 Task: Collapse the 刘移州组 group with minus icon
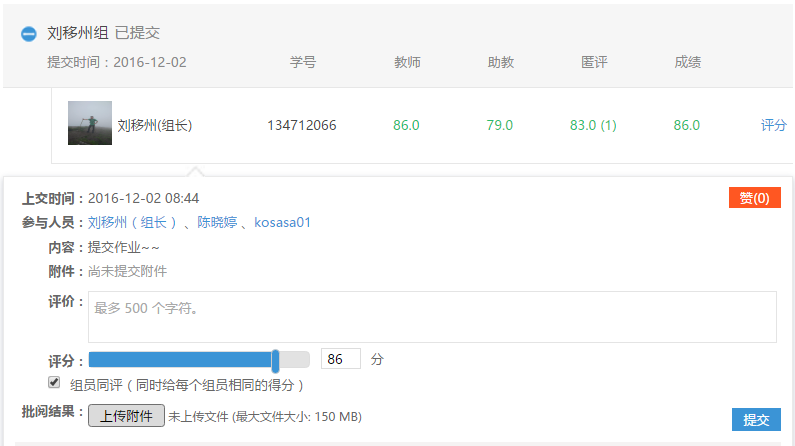tap(28, 34)
